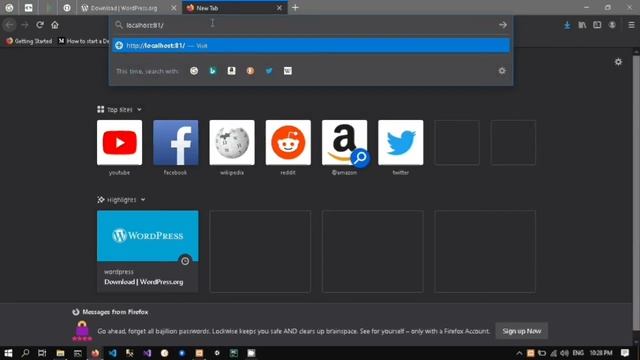Open Windows taskbar search
640x360 pixels.
pyautogui.click(x=25, y=353)
